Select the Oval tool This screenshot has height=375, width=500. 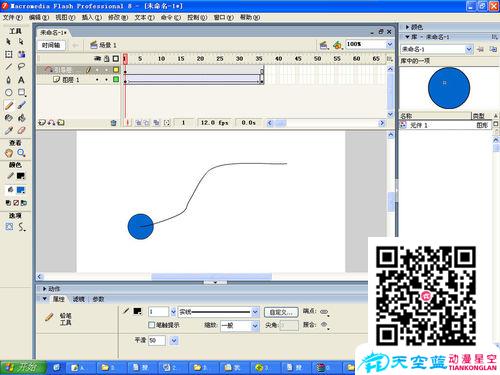pyautogui.click(x=9, y=93)
